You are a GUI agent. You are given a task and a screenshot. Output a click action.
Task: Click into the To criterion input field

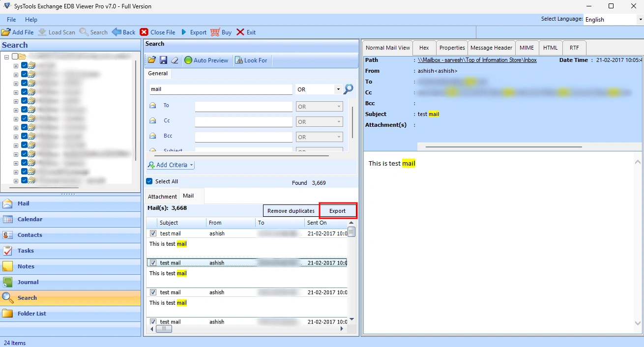pyautogui.click(x=243, y=107)
